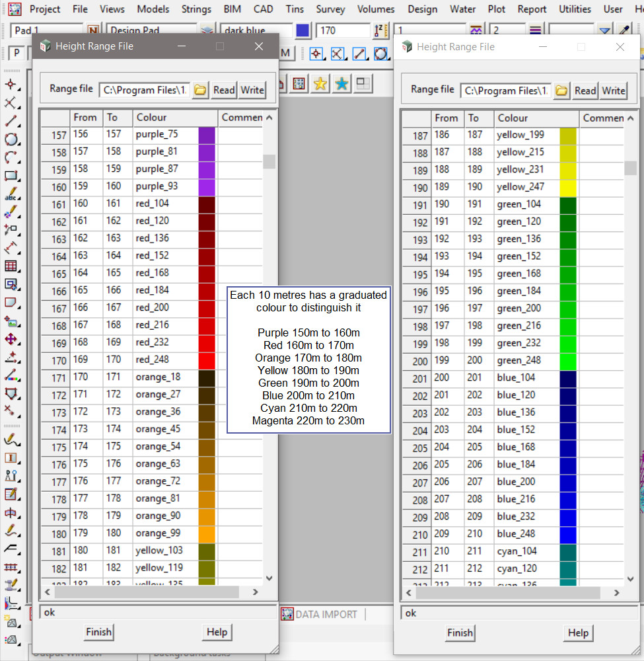Viewport: 644px width, 661px height.
Task: Open the Survey menu
Action: pos(330,9)
